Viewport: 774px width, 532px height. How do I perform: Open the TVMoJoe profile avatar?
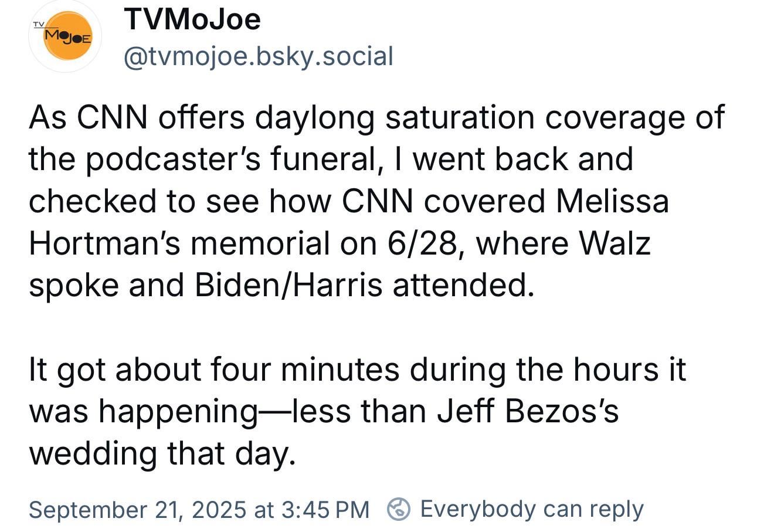point(65,36)
